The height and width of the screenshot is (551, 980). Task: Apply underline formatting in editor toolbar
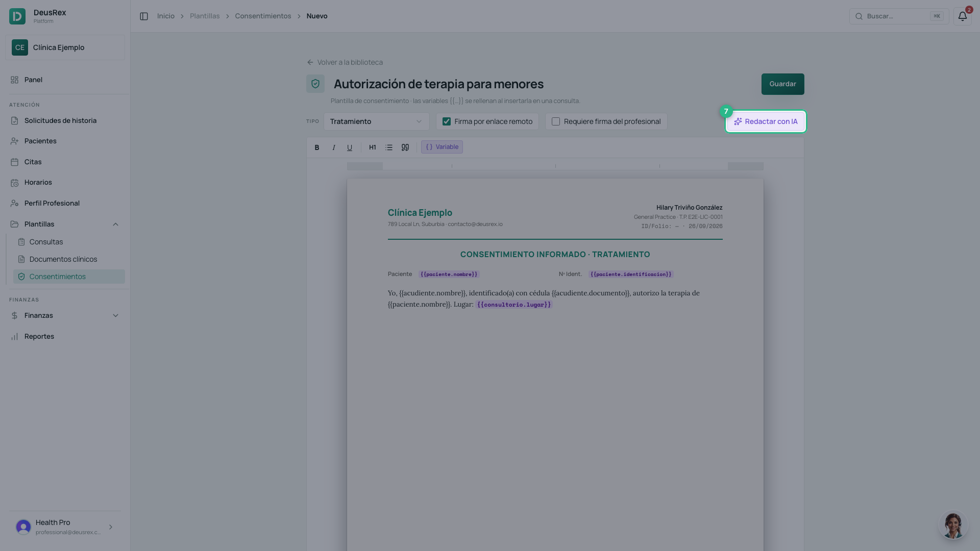point(350,147)
